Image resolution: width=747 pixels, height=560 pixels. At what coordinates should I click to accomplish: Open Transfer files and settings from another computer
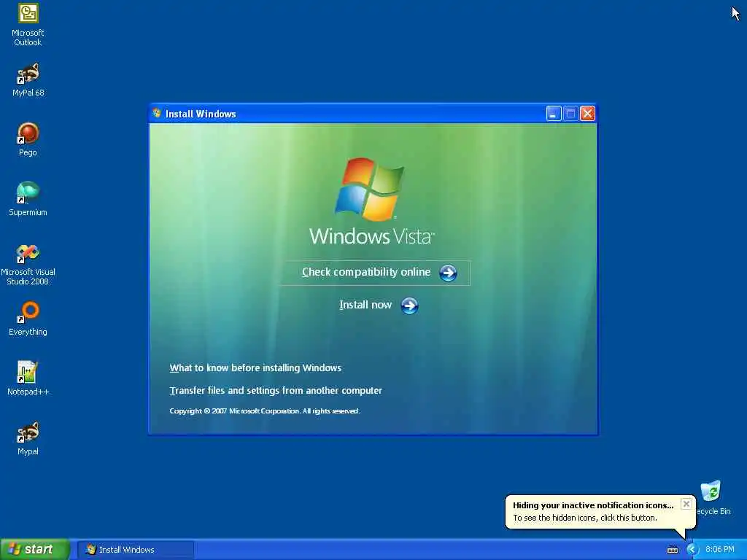point(276,391)
